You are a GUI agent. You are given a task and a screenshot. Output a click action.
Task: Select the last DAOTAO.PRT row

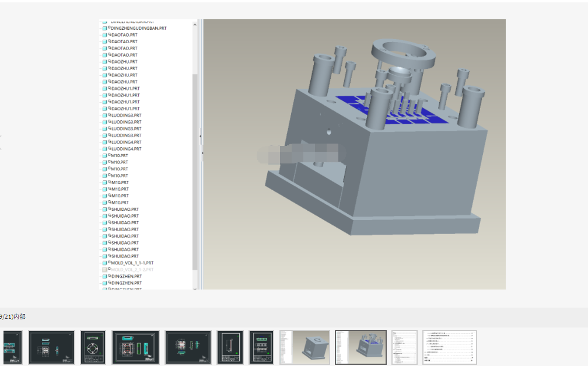[124, 55]
